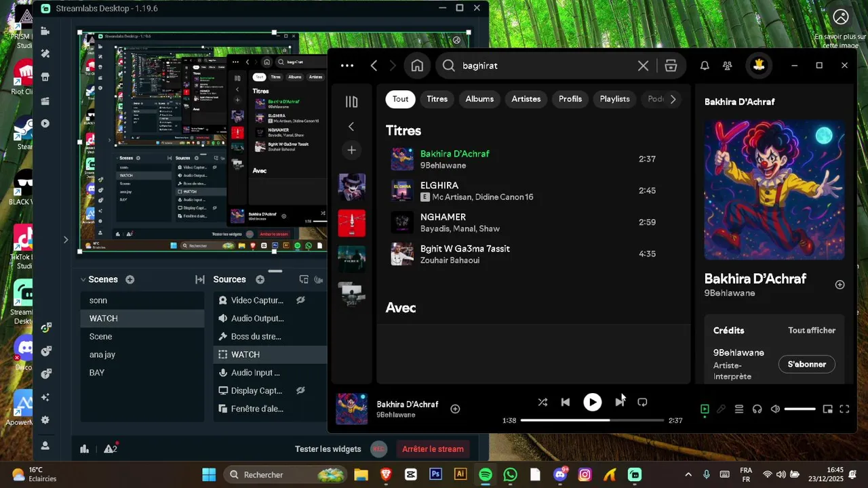Click the S'abonner button
The image size is (868, 488).
point(807,364)
